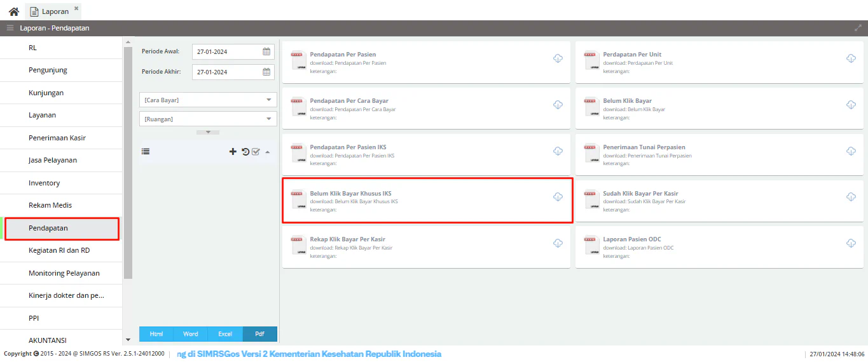Collapse filter section with the small down arrow

coord(208,132)
